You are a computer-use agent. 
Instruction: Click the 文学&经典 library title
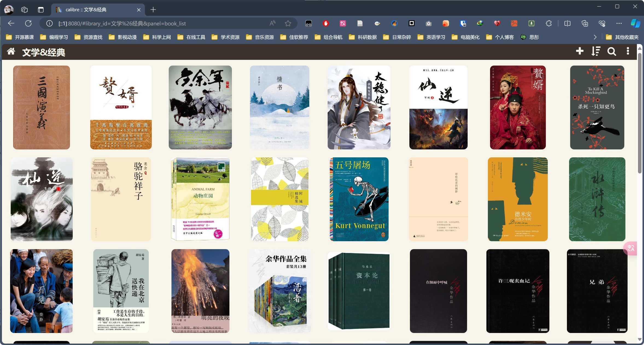(43, 52)
